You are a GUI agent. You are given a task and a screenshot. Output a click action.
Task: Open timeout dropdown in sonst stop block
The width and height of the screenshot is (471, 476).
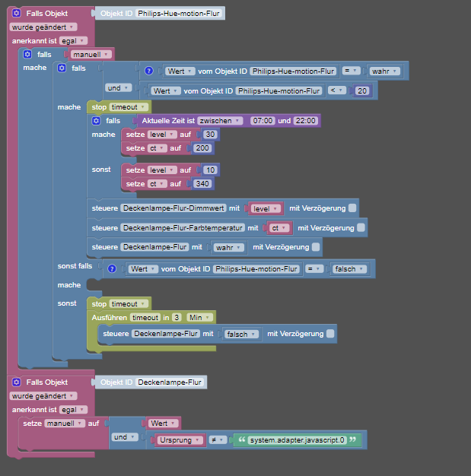point(129,304)
